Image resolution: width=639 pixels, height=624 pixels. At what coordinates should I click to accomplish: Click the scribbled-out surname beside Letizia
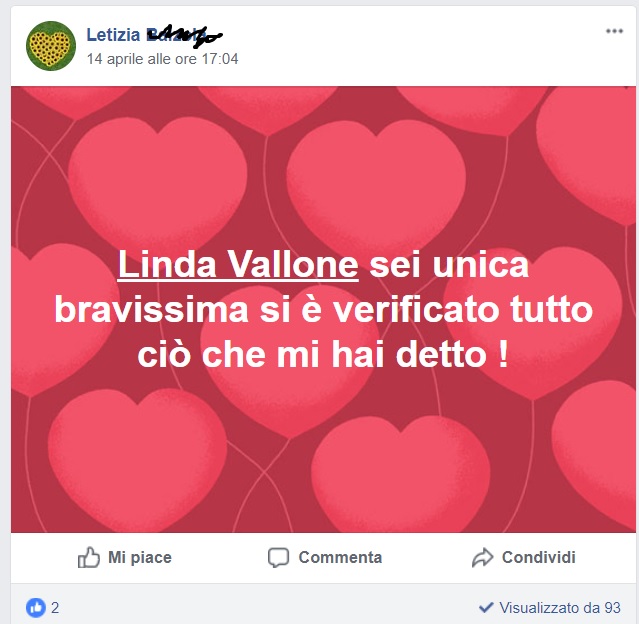(x=184, y=36)
